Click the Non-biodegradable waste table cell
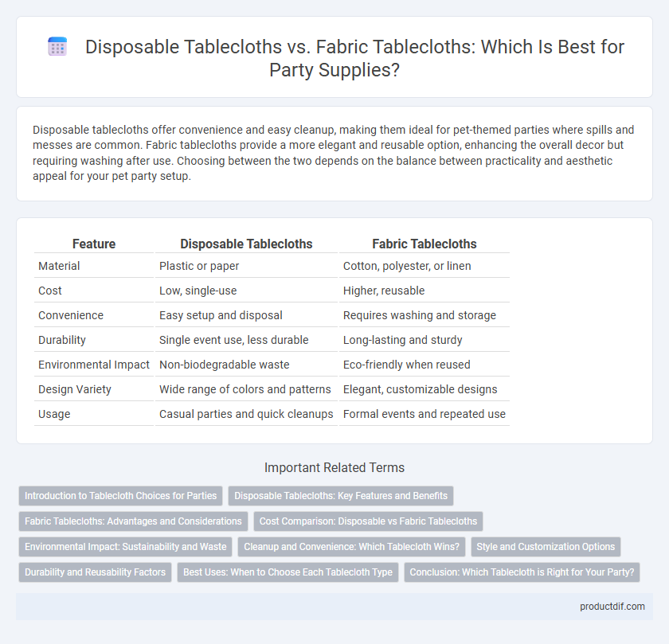Screen dimensions: 669x644 point(225,365)
